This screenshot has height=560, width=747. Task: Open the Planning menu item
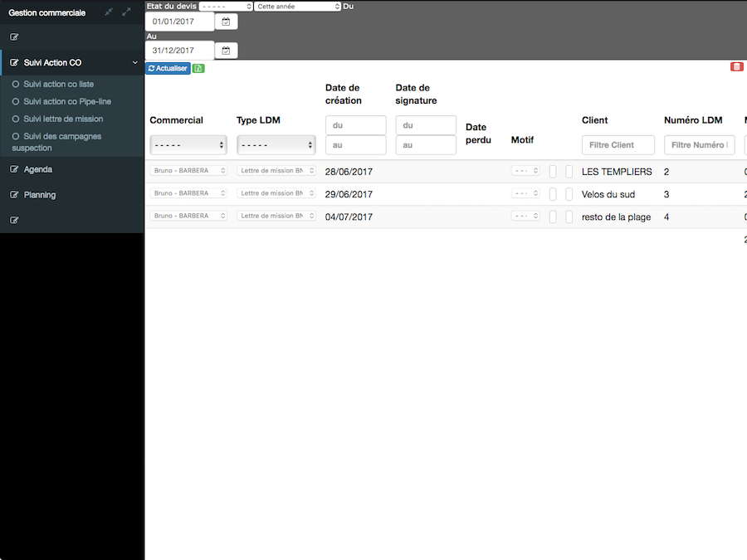(x=40, y=195)
